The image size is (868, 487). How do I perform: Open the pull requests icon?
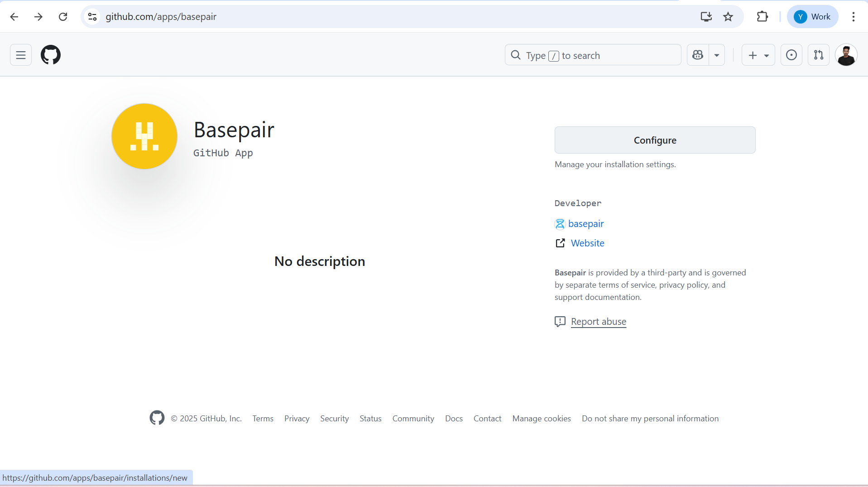(819, 55)
